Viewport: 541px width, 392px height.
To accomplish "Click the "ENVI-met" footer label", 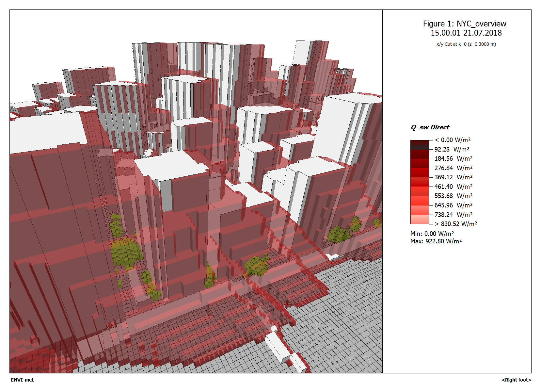I will tap(22, 380).
